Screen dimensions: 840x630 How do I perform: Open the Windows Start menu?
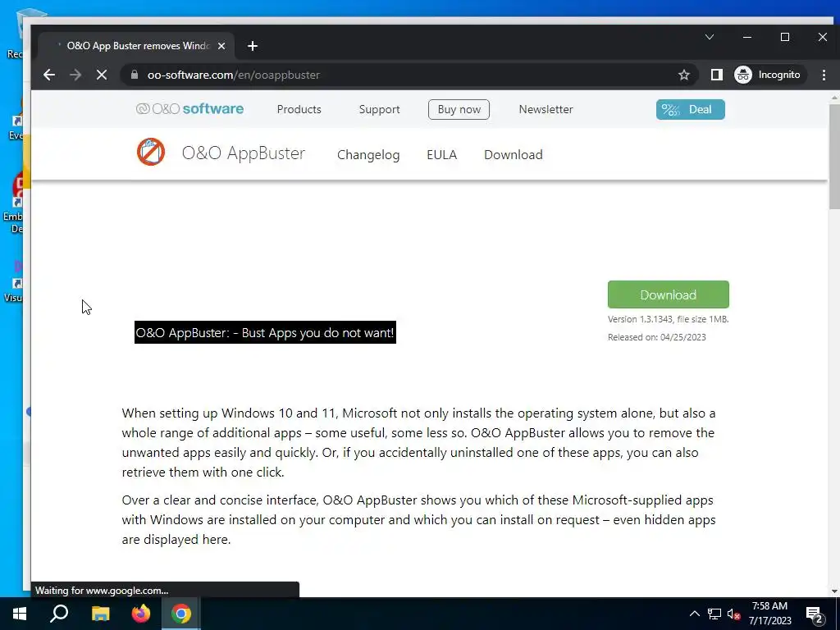point(20,614)
